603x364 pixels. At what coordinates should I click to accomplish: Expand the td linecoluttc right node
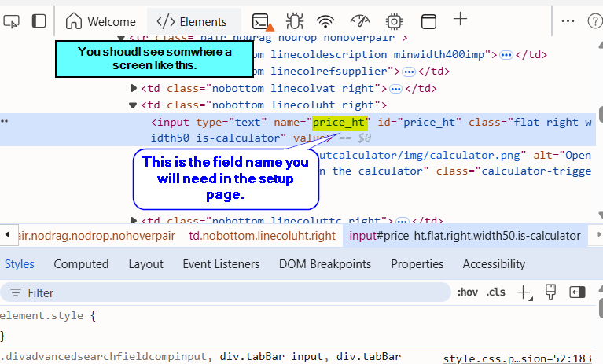coord(133,222)
